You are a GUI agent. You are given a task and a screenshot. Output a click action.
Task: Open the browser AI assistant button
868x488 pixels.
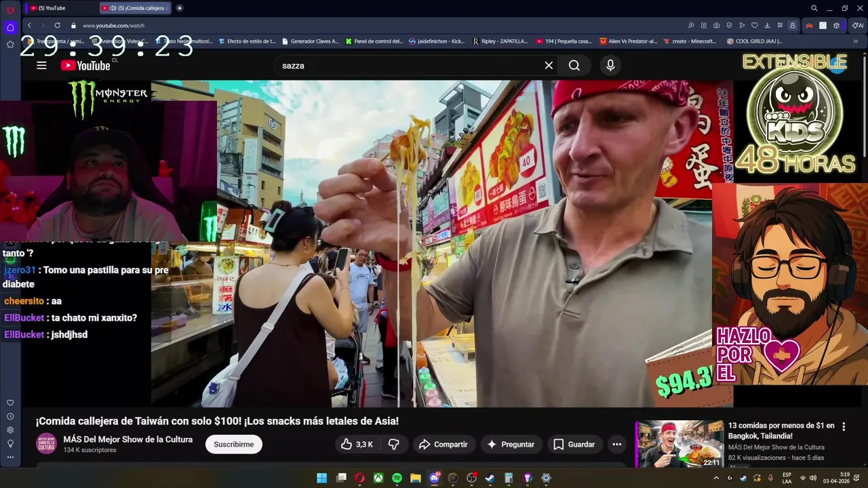click(x=858, y=25)
